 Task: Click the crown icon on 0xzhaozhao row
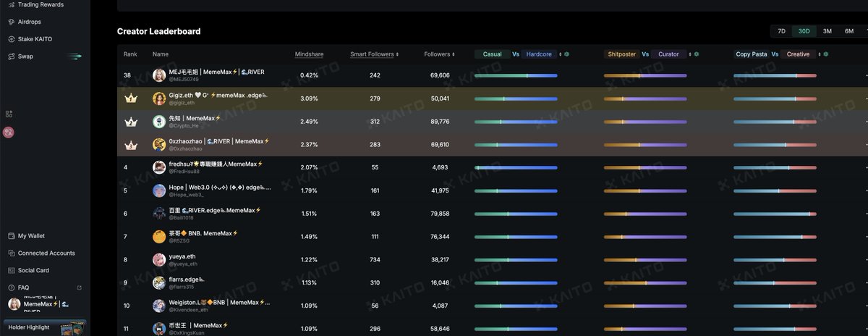pos(131,145)
